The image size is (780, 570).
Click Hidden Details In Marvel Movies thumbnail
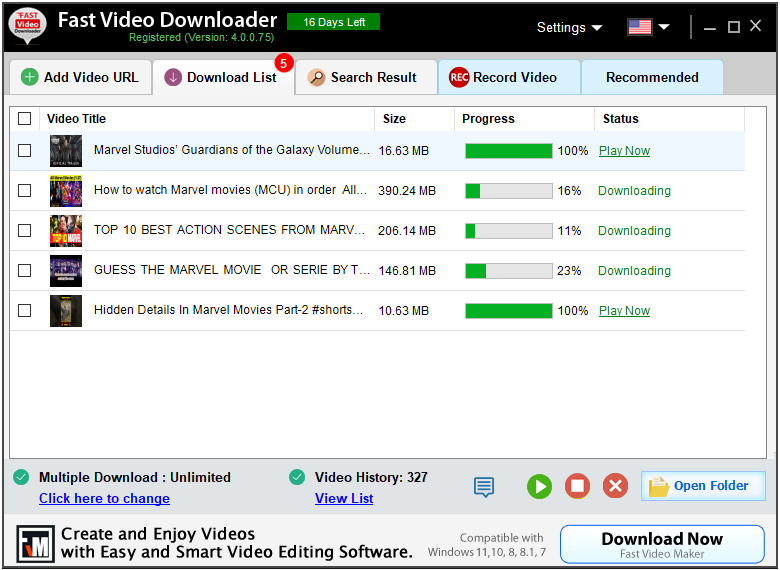pos(66,311)
